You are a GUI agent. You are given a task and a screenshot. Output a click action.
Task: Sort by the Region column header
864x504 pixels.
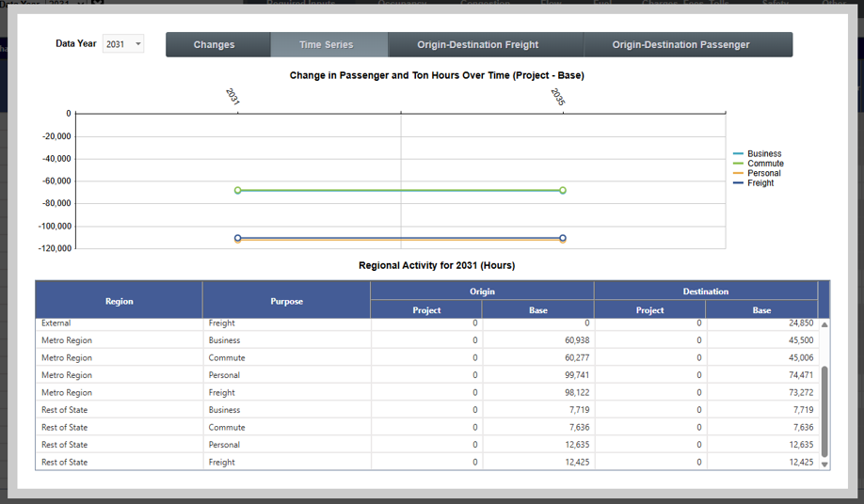click(119, 301)
